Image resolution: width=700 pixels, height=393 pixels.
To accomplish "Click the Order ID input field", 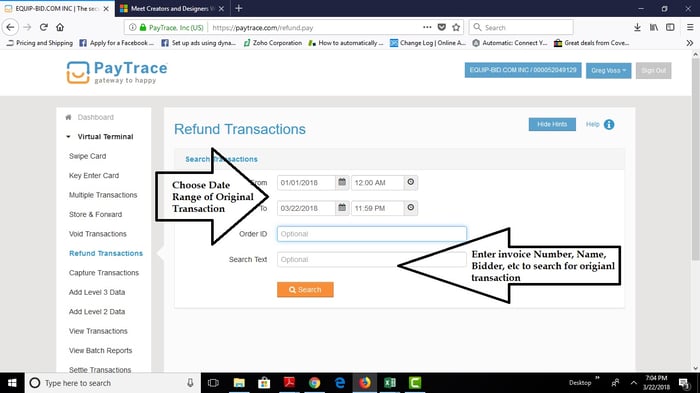I will pyautogui.click(x=371, y=234).
